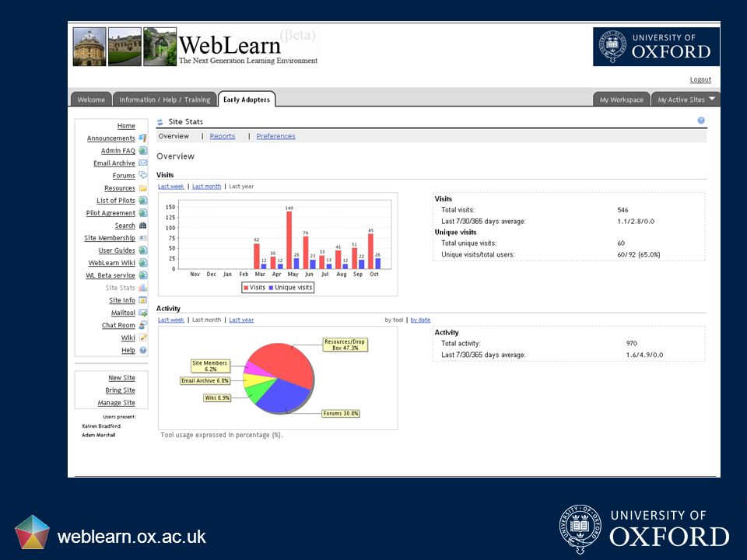Show Activity for Last year
This screenshot has height=560, width=747.
coord(241,320)
